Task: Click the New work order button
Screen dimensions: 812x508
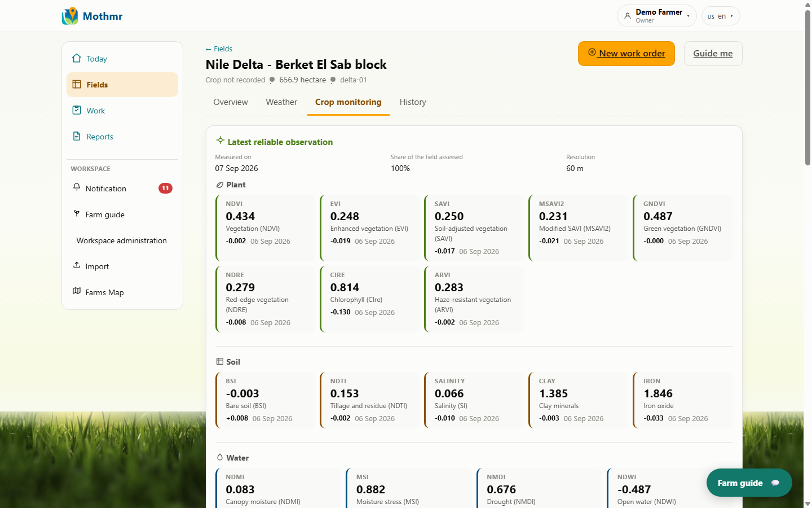Action: pyautogui.click(x=626, y=54)
